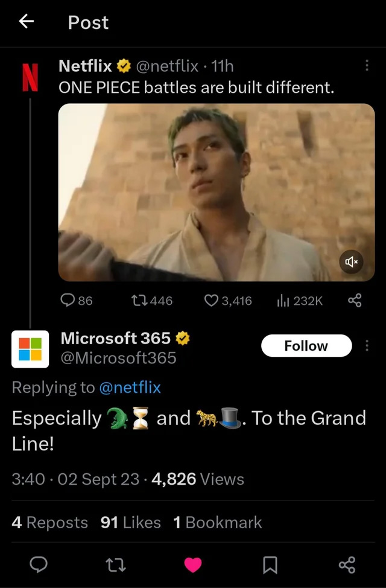Screen dimensions: 386x588
Task: Play the One Piece video clip
Action: (x=216, y=192)
